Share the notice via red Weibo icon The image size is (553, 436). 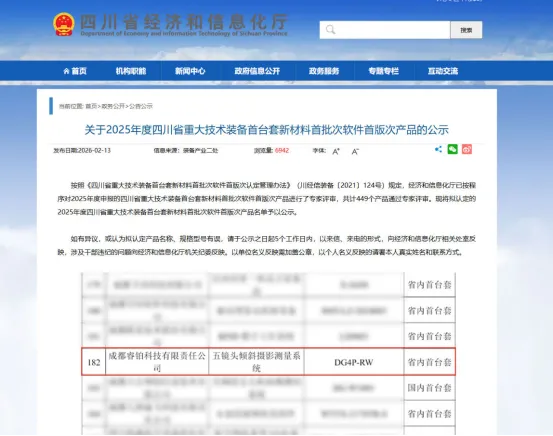(467, 149)
